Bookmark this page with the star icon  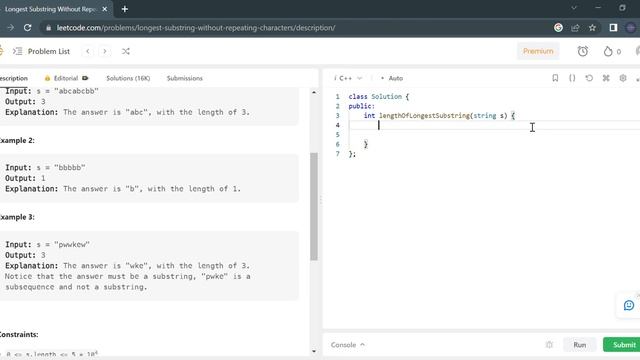tap(592, 28)
